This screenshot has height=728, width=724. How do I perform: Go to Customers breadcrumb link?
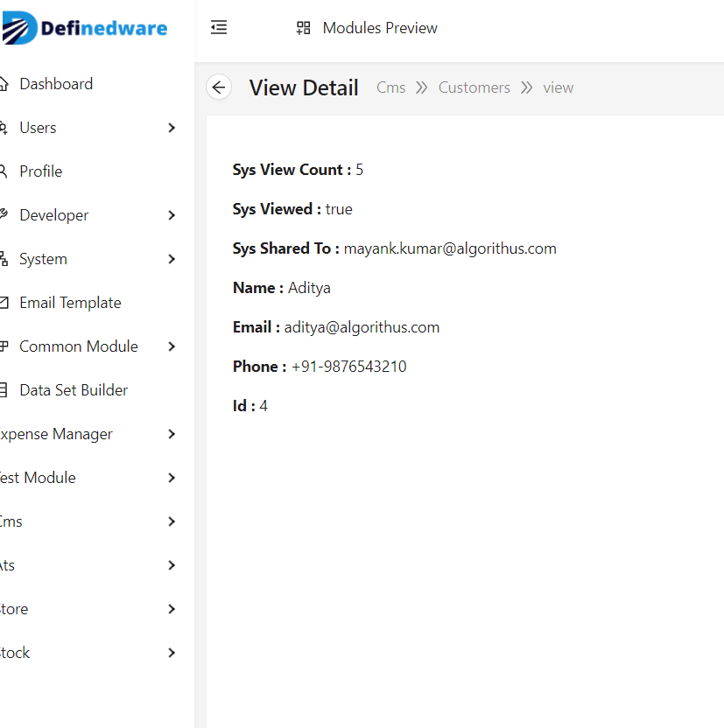pos(474,87)
